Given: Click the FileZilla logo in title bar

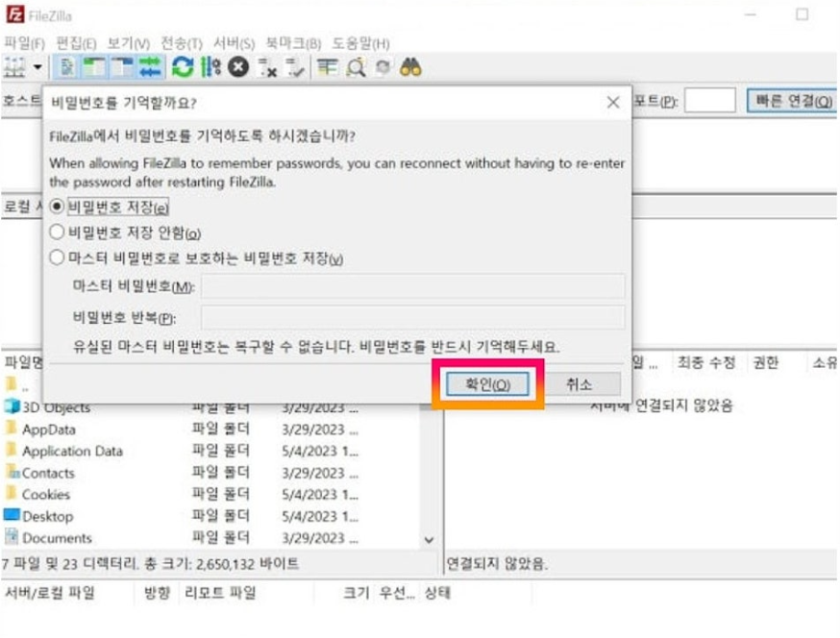Looking at the screenshot, I should point(14,15).
